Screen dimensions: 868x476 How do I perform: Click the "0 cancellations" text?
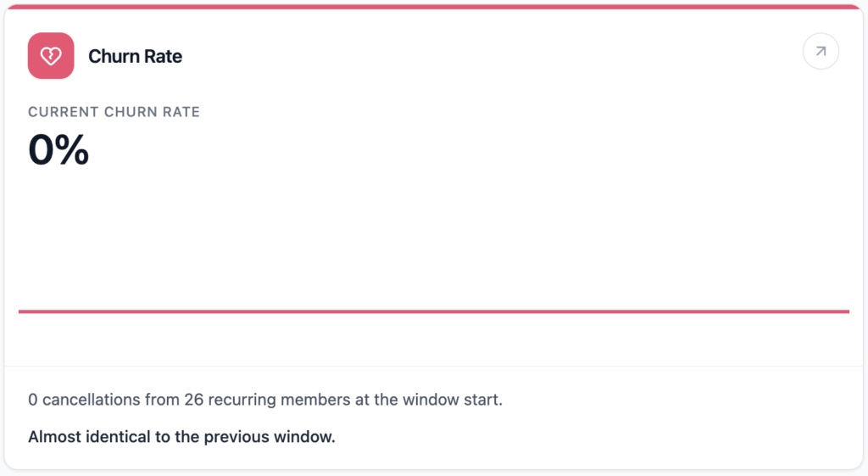81,400
